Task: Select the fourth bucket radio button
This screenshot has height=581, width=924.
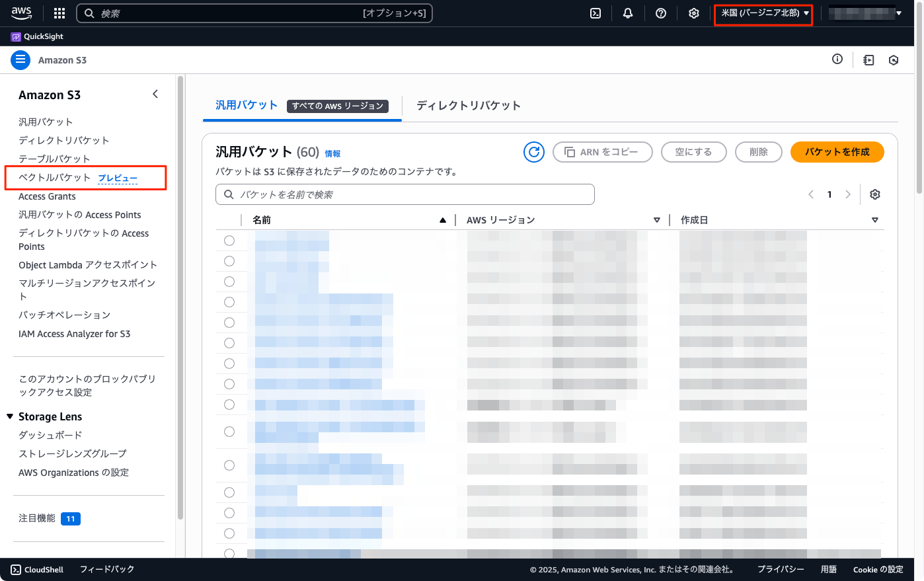Action: pos(229,302)
